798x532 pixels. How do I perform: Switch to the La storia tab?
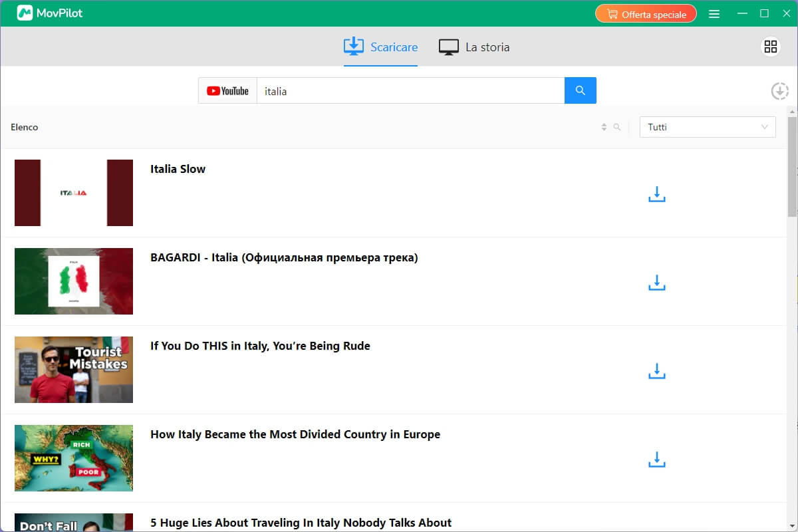coord(474,47)
